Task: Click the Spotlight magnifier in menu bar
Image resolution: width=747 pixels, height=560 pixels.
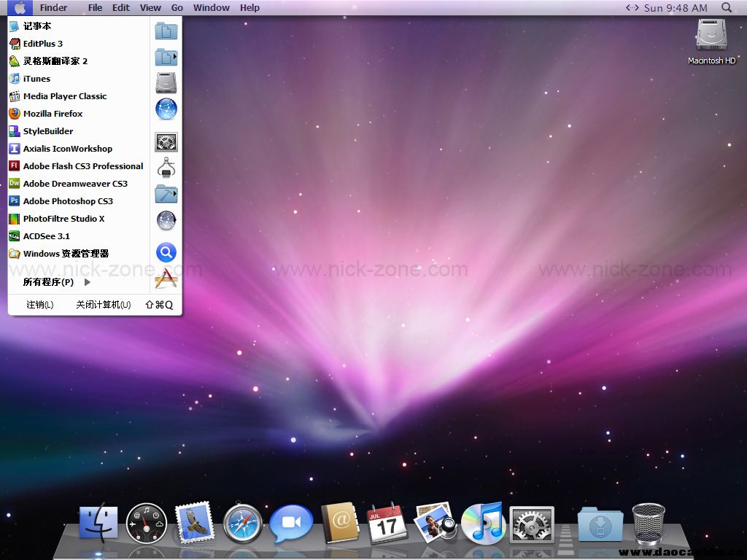Action: pos(727,7)
